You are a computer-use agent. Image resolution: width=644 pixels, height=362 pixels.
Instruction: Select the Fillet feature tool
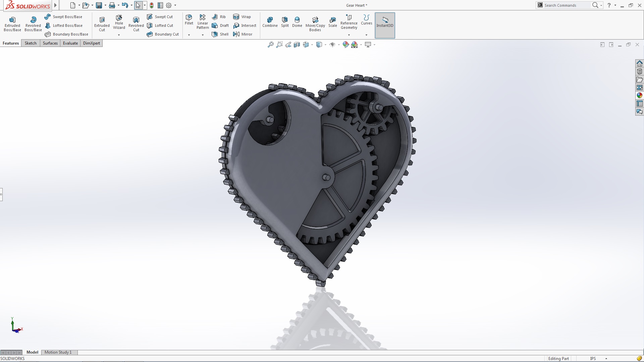pyautogui.click(x=189, y=21)
